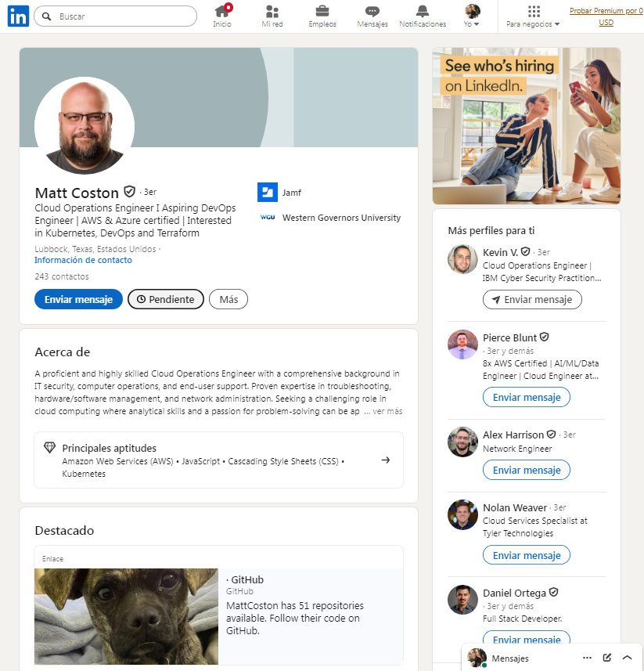644x671 pixels.
Task: Open Nolan Weaver's profile name
Action: [x=515, y=507]
